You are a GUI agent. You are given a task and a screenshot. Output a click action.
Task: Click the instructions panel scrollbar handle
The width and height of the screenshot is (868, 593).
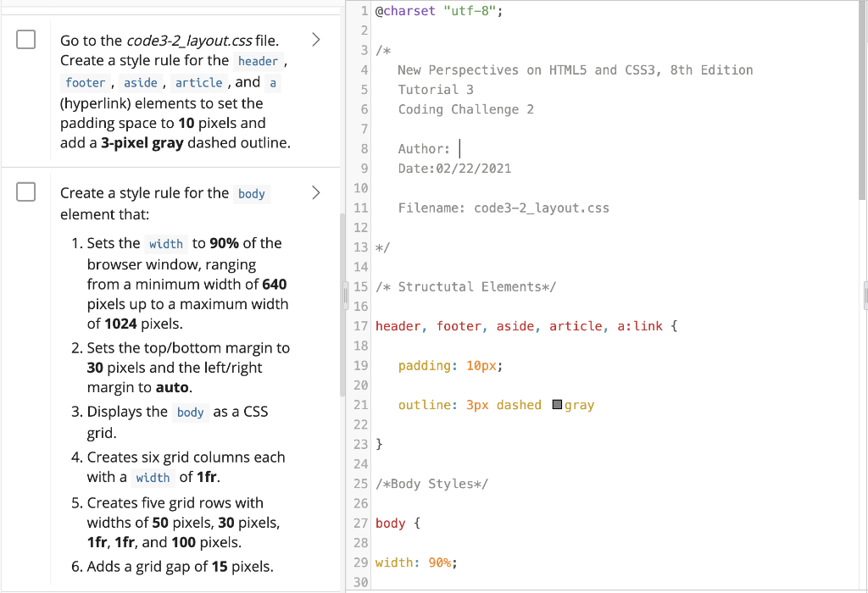[x=345, y=294]
